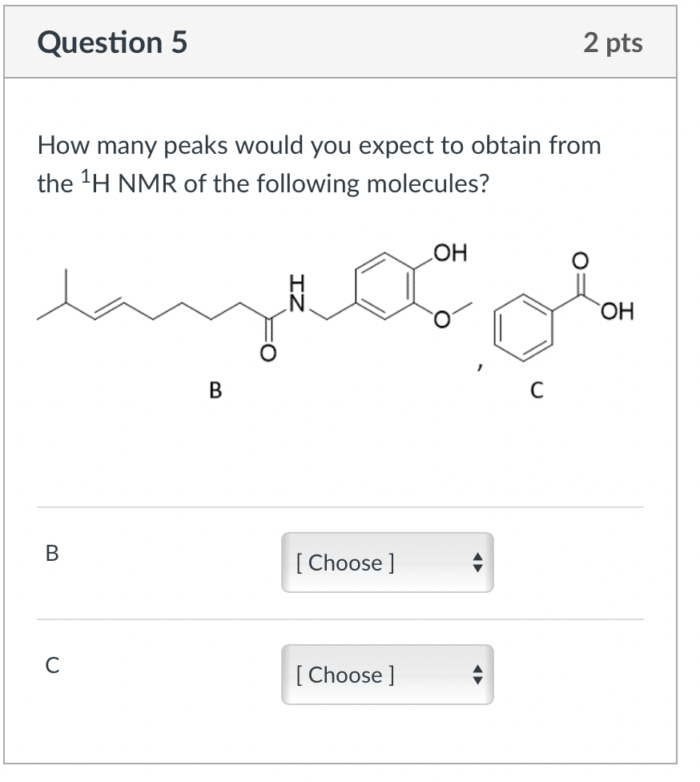Viewport: 700px width, 782px height.
Task: Click the stepper arrows on C dropdown
Action: (x=477, y=675)
